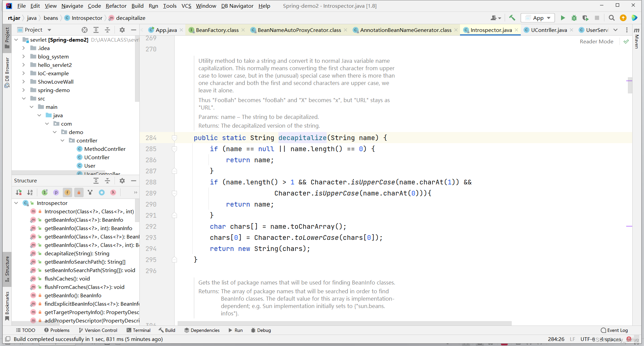
Task: Open the Code menu
Action: (x=94, y=6)
